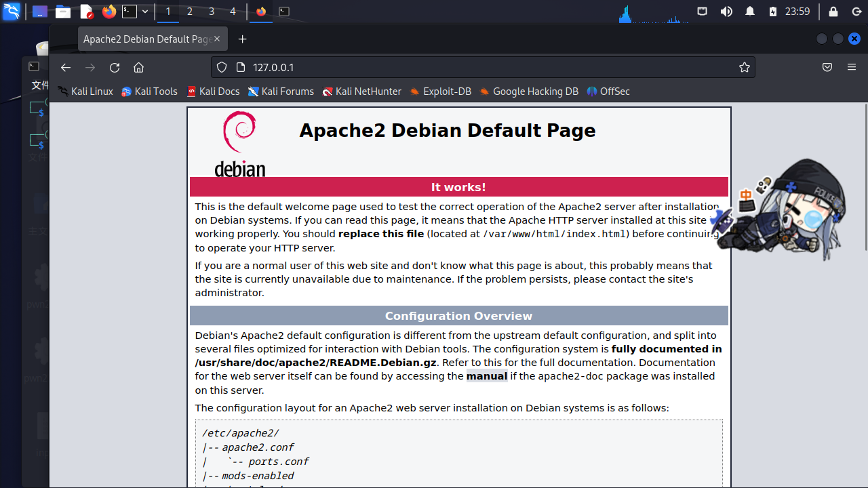Click the battery power manager icon

click(x=773, y=12)
